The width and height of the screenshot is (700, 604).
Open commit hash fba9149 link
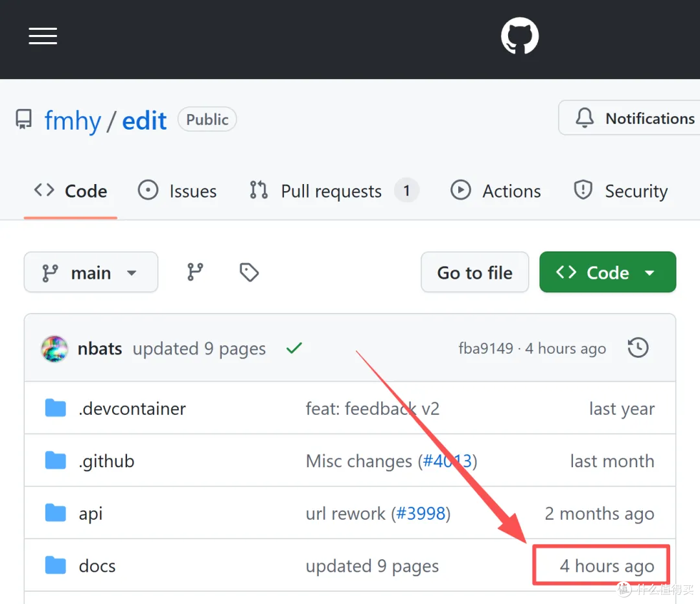click(x=485, y=348)
